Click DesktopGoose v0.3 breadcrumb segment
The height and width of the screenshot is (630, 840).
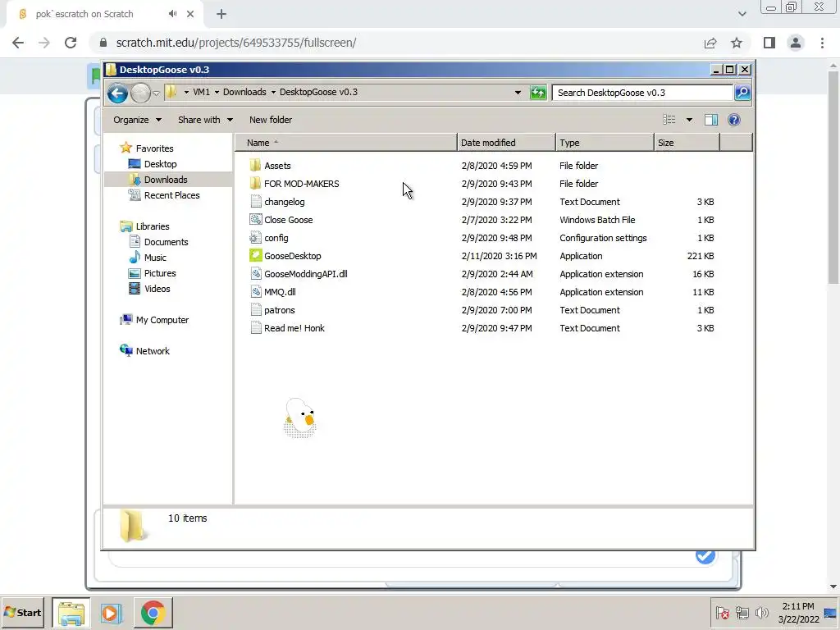click(x=318, y=92)
